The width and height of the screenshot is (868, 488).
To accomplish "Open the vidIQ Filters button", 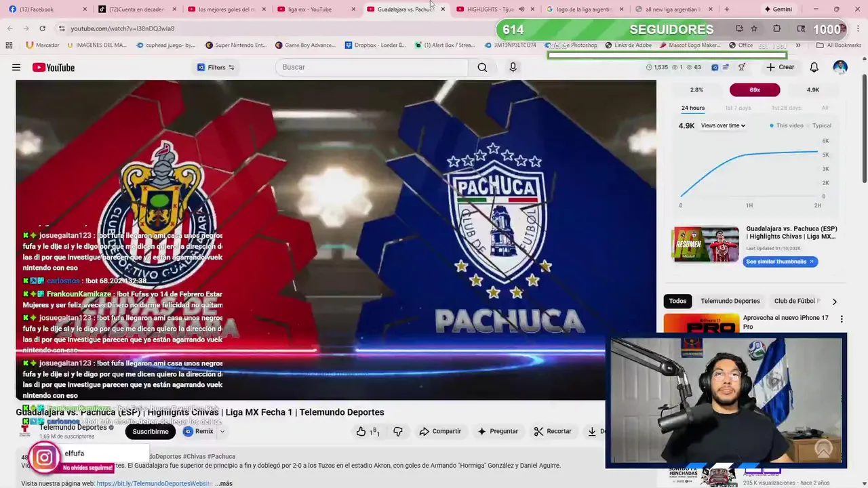I will coord(216,67).
